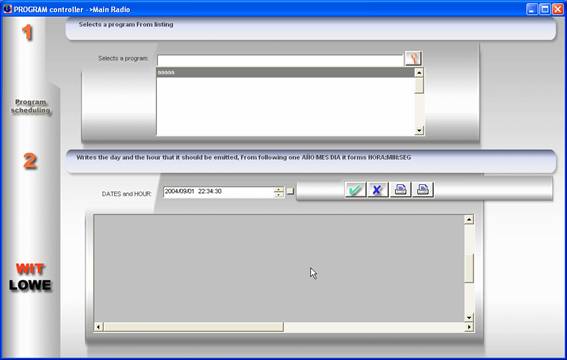Click schedule grid horizontal scroll right arrow

469,327
